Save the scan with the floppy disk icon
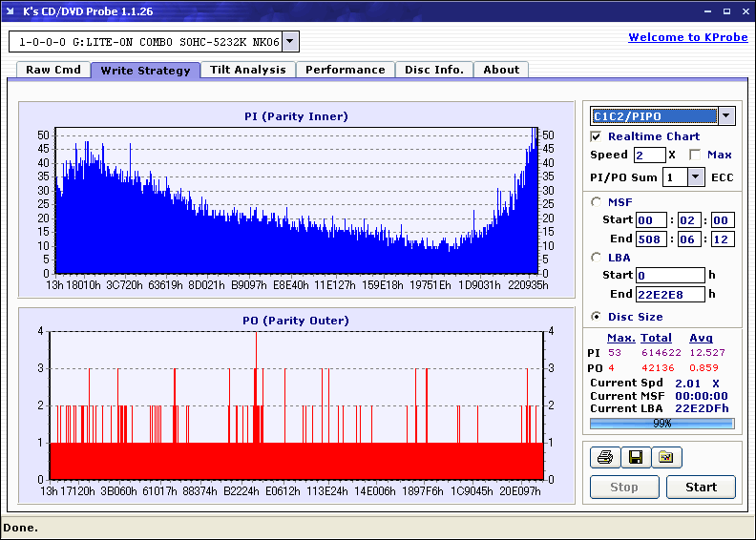Viewport: 756px width, 540px height. (635, 457)
